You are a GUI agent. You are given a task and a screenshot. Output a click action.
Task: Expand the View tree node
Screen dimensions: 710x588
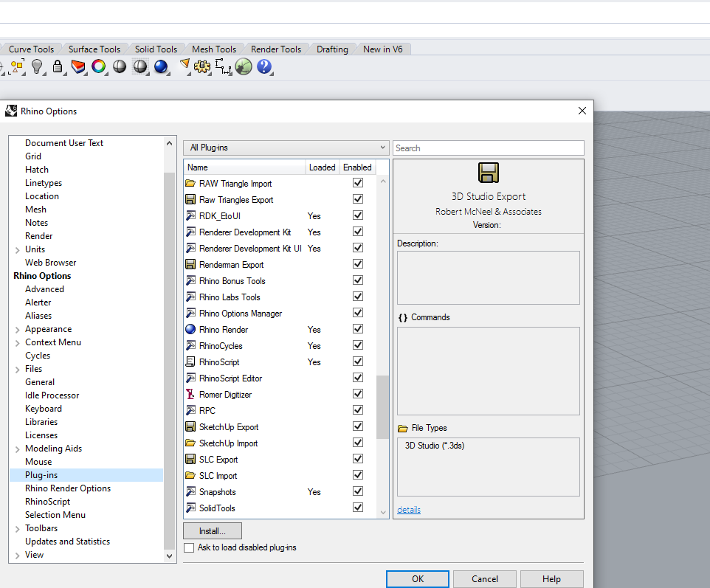click(17, 556)
